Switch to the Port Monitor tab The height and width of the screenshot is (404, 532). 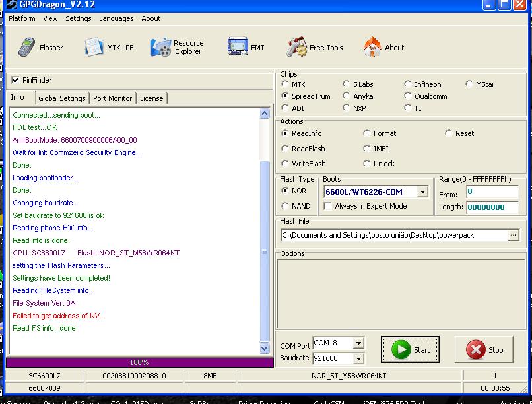coord(113,98)
